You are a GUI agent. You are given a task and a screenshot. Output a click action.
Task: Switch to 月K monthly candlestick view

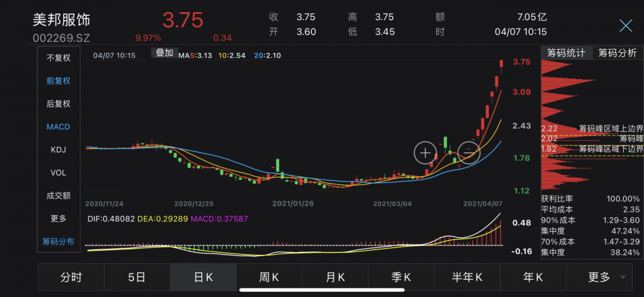[x=335, y=278]
